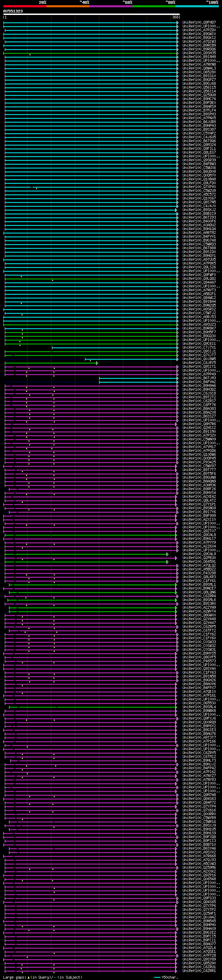Select hit label UniRef100_Q9FG33
Viewport: 222px width, 980px height.
click(199, 898)
